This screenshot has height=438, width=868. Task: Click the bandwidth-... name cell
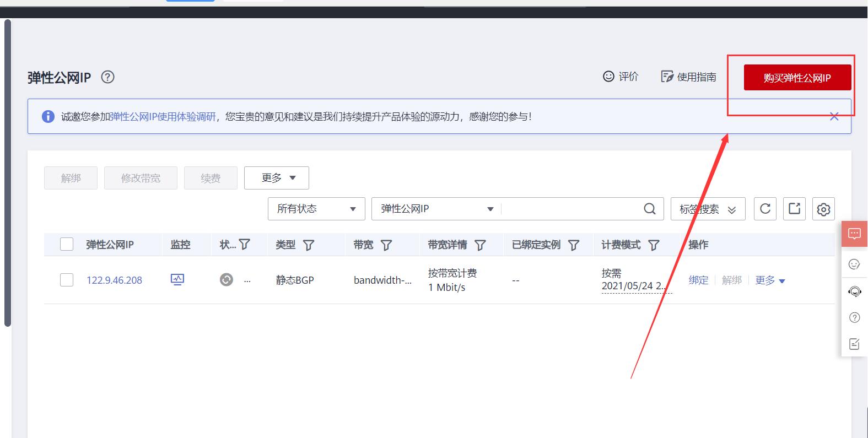[x=382, y=280]
